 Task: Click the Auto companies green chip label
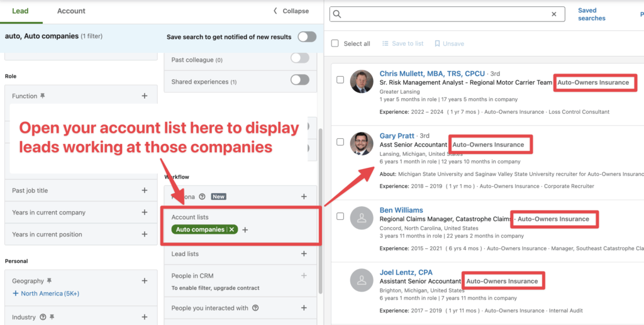pyautogui.click(x=200, y=230)
